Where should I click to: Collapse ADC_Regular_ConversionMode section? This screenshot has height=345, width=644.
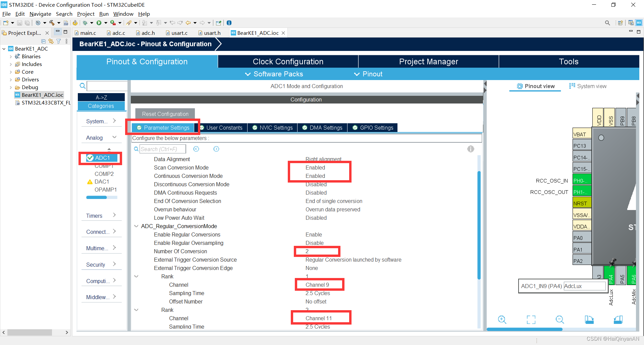pyautogui.click(x=136, y=226)
